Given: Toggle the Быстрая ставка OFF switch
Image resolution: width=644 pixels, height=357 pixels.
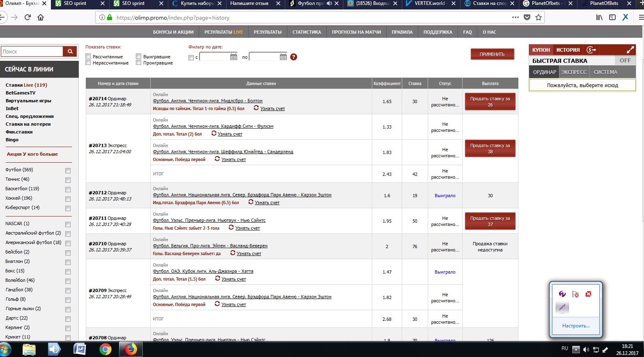Looking at the screenshot, I should pos(625,60).
